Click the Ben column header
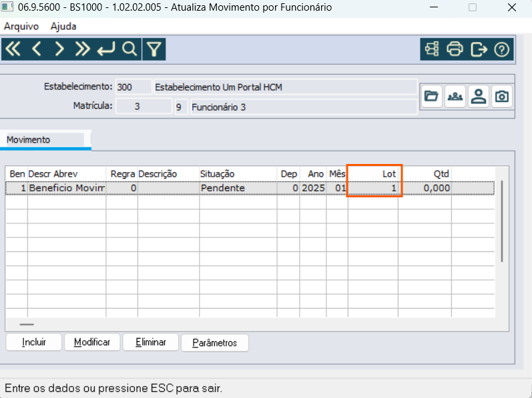This screenshot has width=532, height=398. pyautogui.click(x=17, y=174)
